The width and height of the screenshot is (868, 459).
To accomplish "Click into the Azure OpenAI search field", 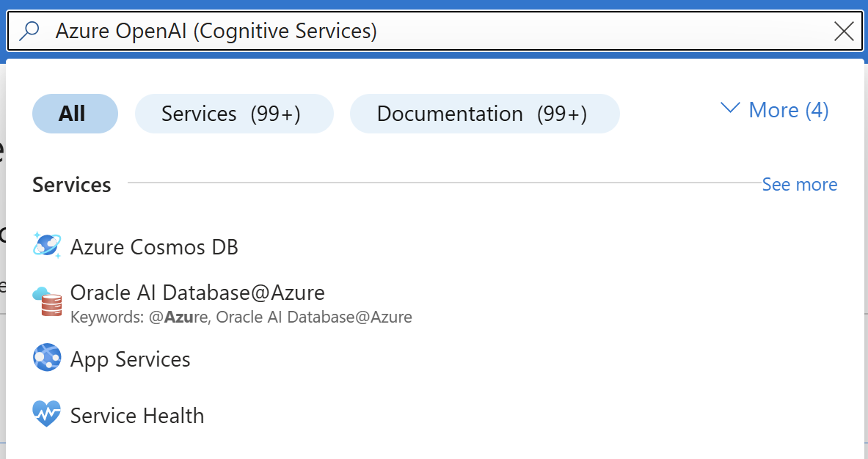I will coord(434,31).
